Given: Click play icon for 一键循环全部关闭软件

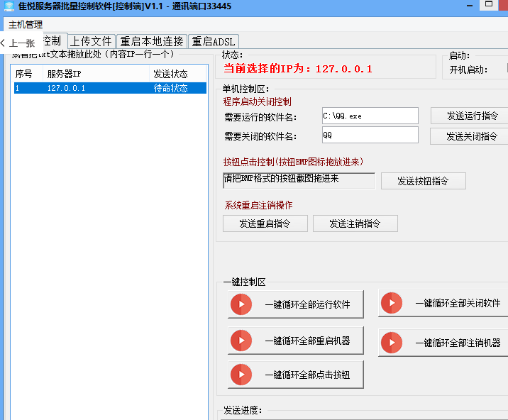Looking at the screenshot, I should pyautogui.click(x=391, y=303).
